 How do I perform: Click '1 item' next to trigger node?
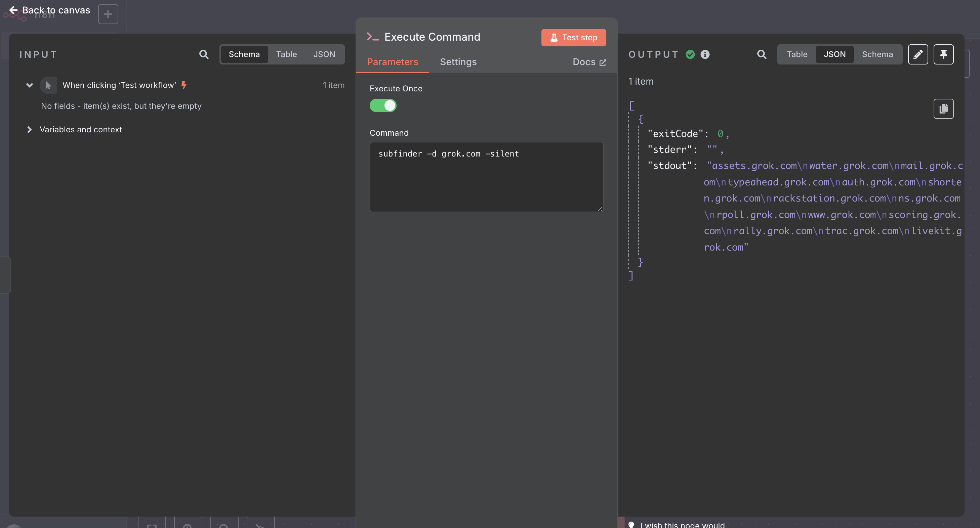[334, 85]
